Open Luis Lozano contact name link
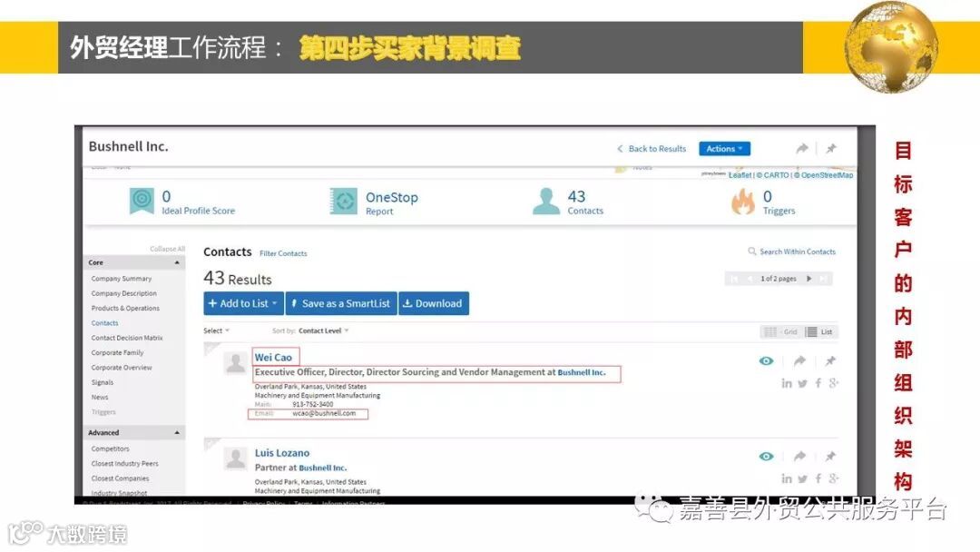This screenshot has height=552, width=980. [282, 453]
